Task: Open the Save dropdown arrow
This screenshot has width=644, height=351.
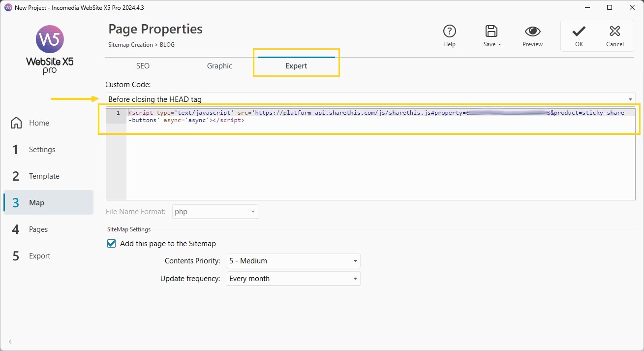Action: [500, 45]
